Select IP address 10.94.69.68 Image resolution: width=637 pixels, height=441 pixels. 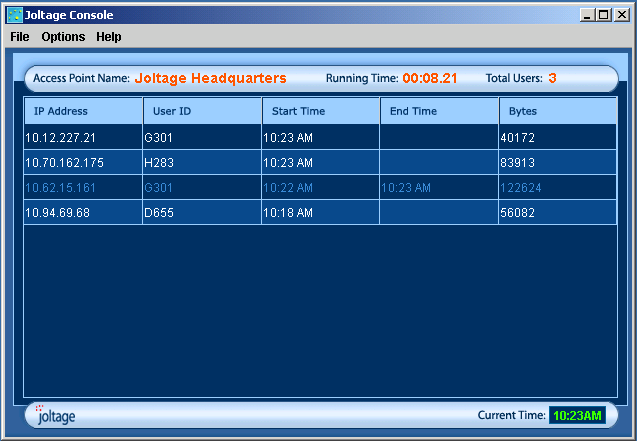coord(57,213)
